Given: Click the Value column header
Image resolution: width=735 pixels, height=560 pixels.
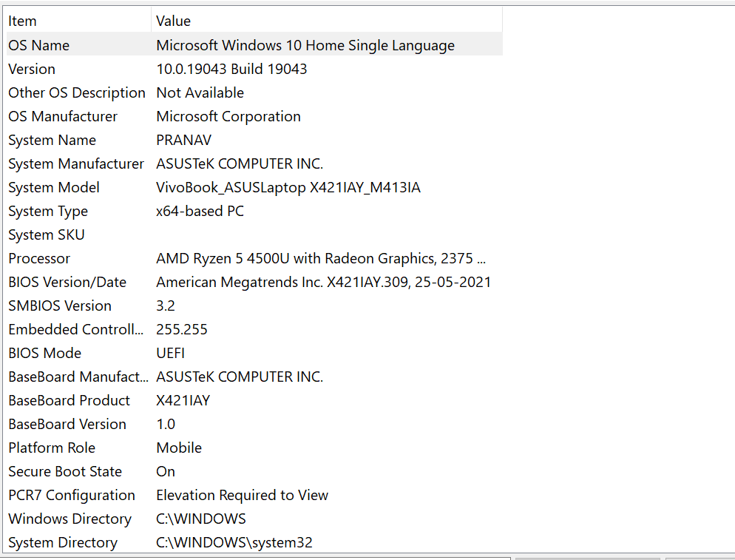Looking at the screenshot, I should (x=173, y=21).
